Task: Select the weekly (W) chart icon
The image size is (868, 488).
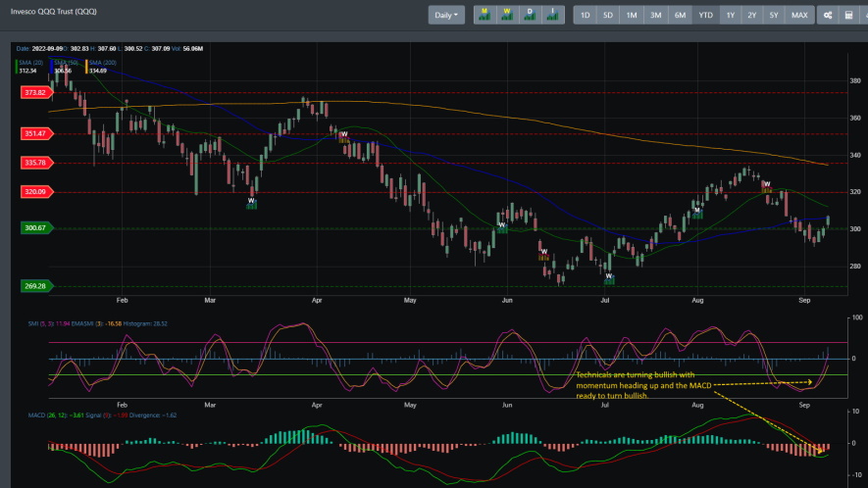Action: [x=507, y=15]
